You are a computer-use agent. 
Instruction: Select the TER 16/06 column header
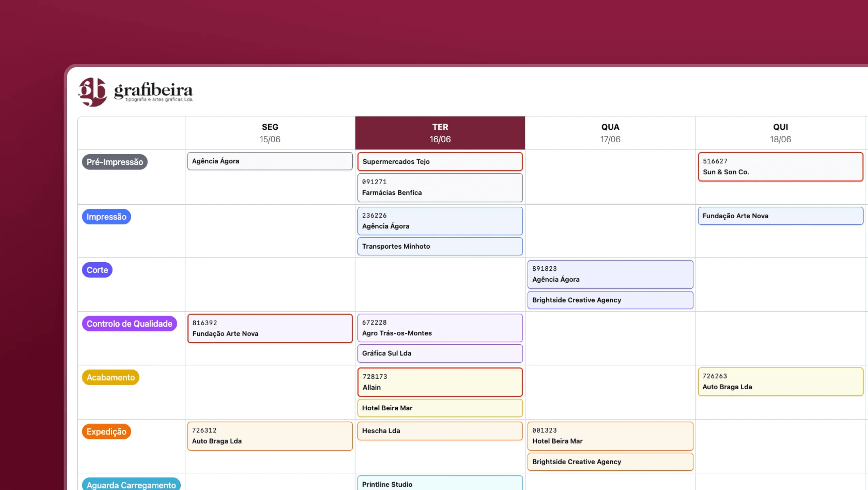tap(440, 133)
